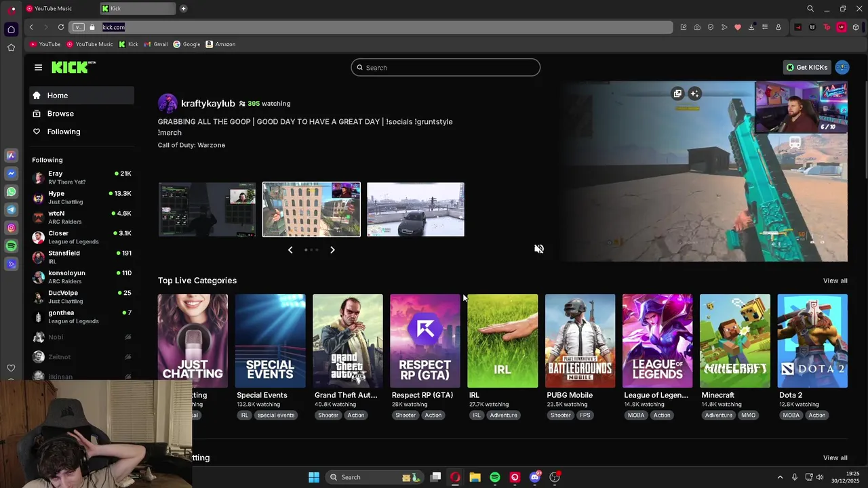Open WhatsApp in Opera sidebar

11,192
